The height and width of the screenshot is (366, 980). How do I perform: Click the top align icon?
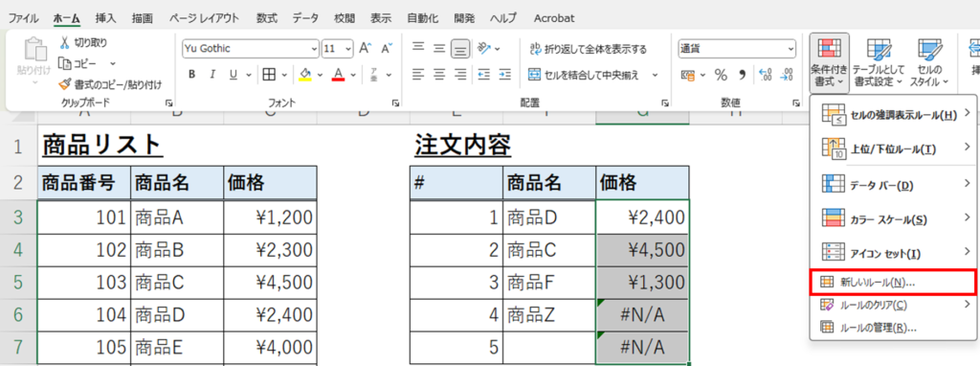point(418,48)
